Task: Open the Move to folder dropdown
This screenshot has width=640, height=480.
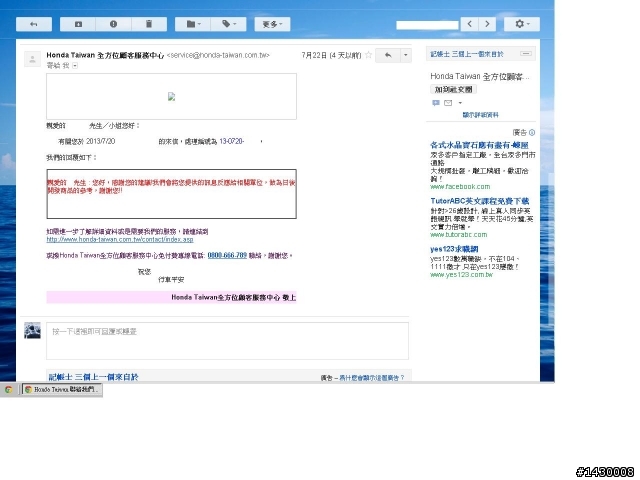Action: click(193, 24)
